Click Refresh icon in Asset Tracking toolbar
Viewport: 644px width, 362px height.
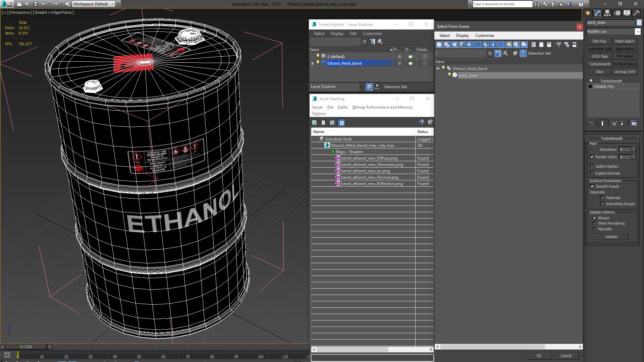tap(315, 123)
